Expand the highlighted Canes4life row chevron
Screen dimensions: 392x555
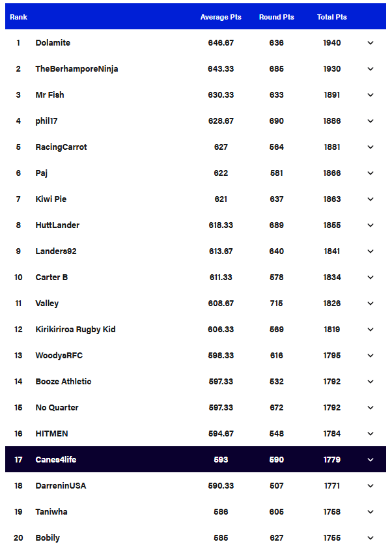[x=371, y=460]
